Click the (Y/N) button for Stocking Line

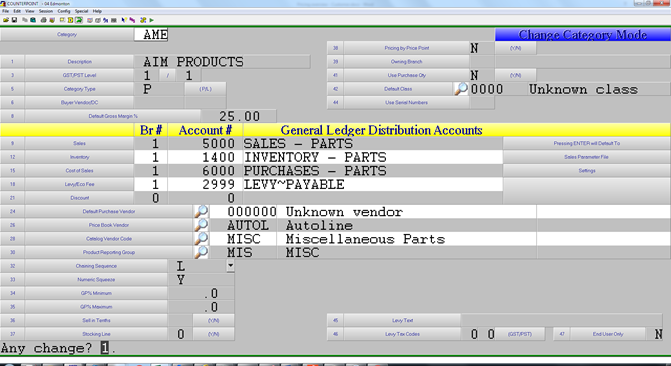[214, 334]
